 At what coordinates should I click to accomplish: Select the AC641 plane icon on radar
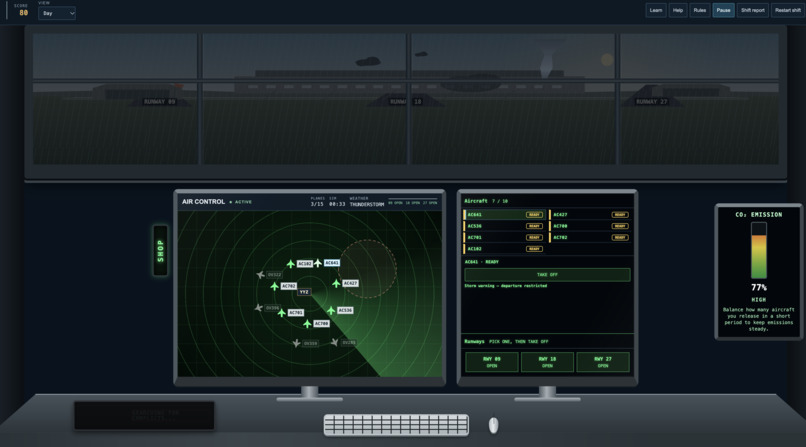318,263
